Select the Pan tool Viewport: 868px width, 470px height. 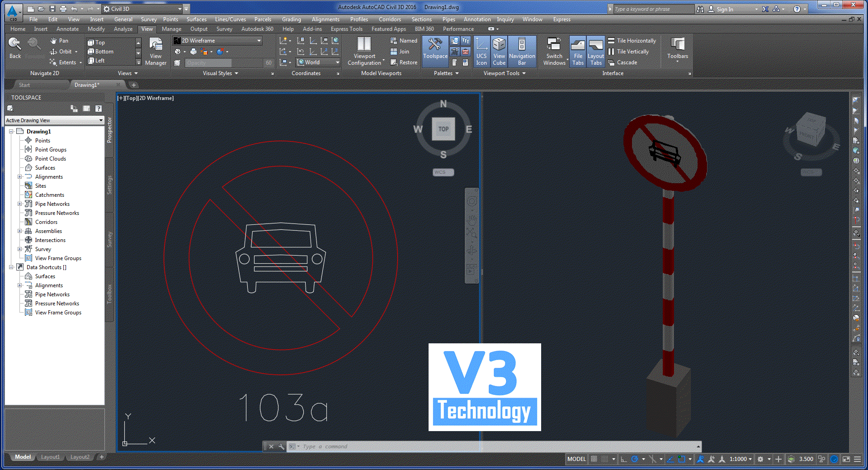click(x=59, y=41)
